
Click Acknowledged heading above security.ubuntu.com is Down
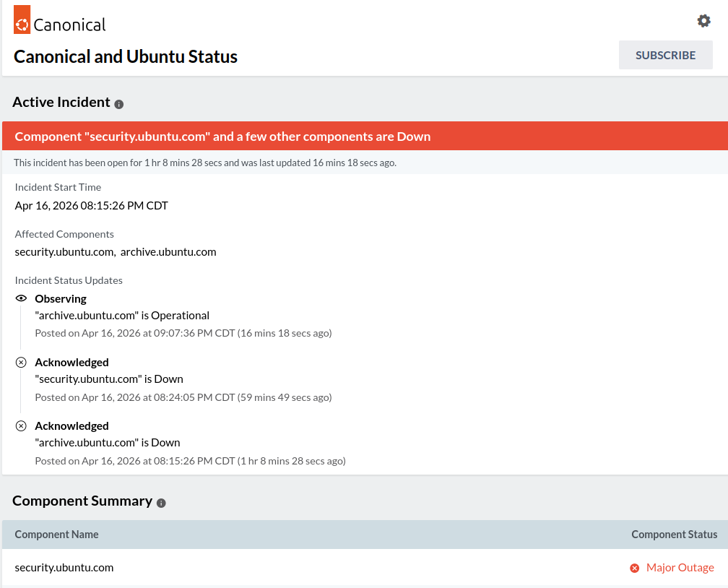[x=72, y=363]
